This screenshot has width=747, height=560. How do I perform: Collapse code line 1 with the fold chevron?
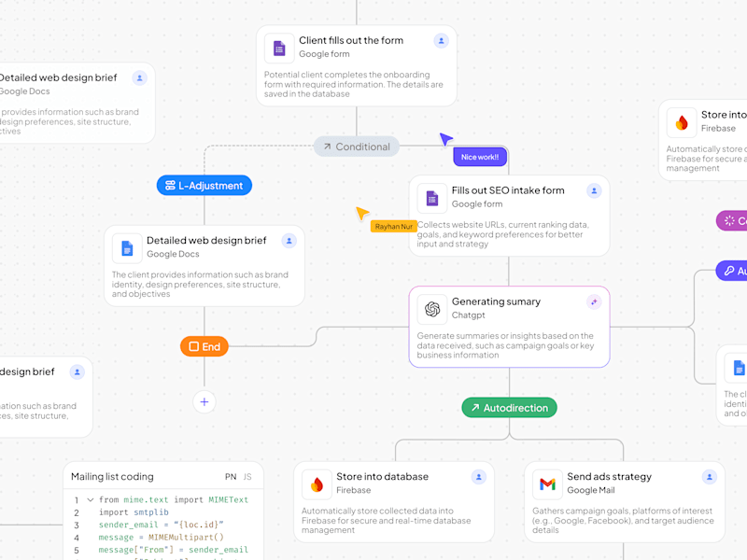coord(90,500)
